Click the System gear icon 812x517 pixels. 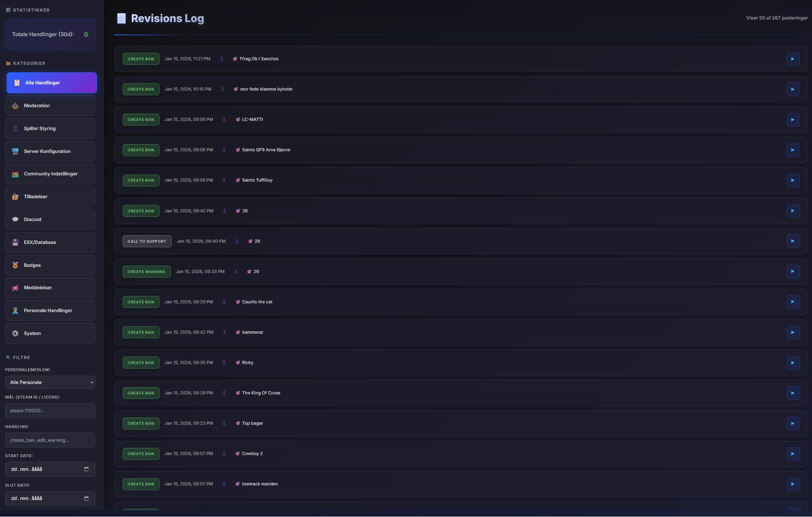coord(15,333)
